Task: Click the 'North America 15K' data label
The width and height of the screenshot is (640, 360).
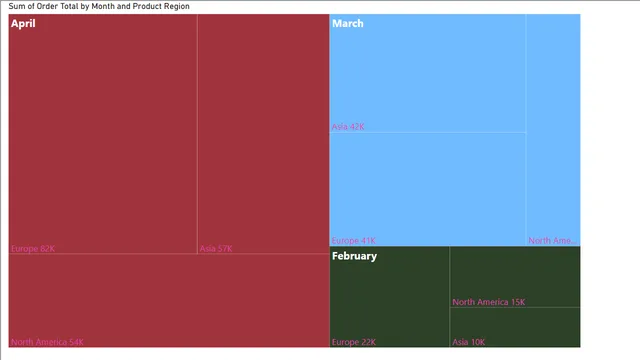Action: point(489,302)
